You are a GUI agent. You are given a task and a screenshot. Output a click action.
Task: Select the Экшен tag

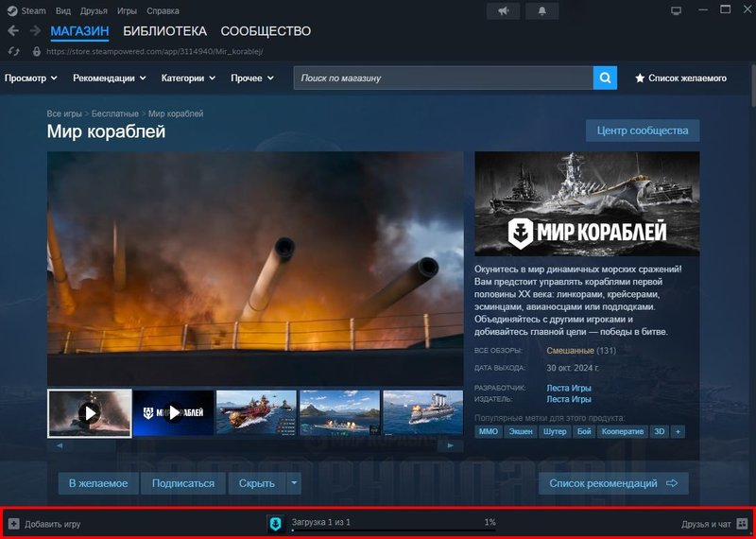pyautogui.click(x=521, y=432)
